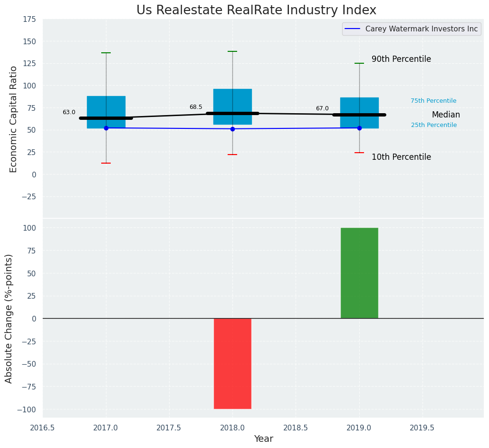Click the green positive change bar for 2019
The width and height of the screenshot is (489, 448).
[x=359, y=273]
